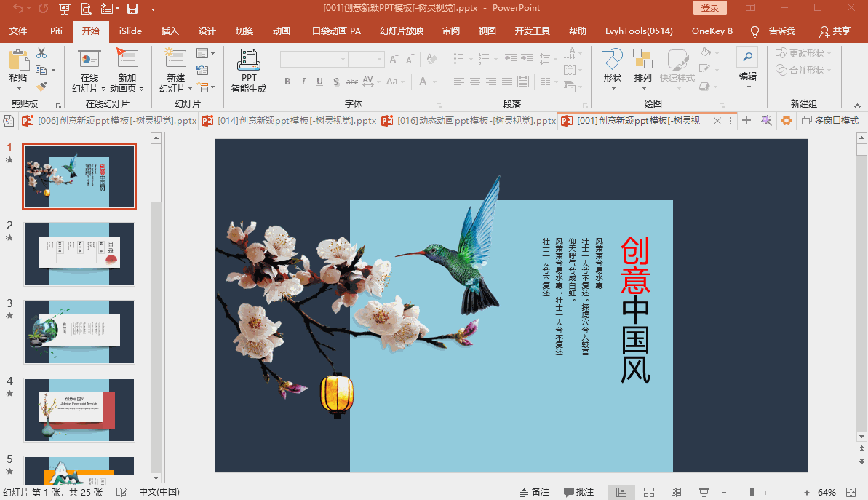Click the Copy icon in clipboard group
Viewport: 868px width, 500px height.
pyautogui.click(x=41, y=70)
